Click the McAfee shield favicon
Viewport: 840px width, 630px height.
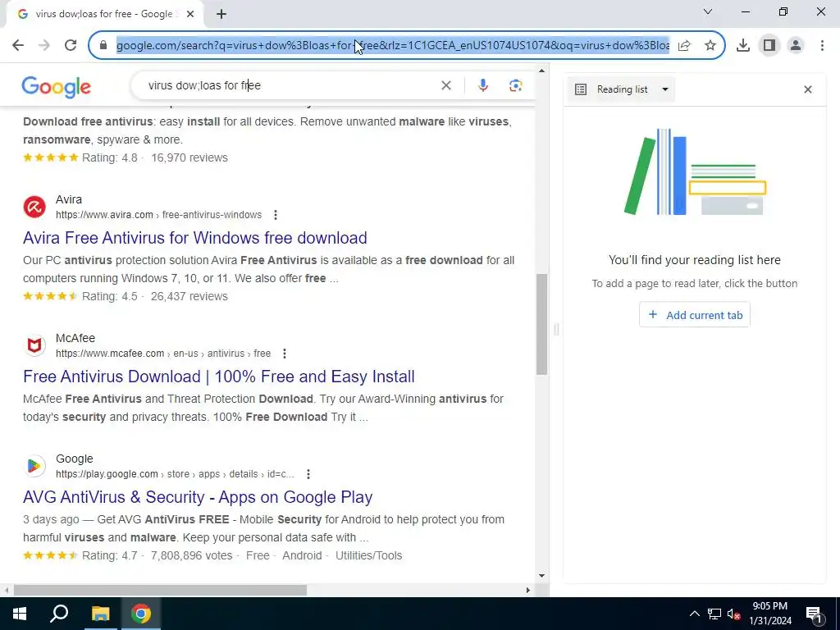pyautogui.click(x=34, y=345)
